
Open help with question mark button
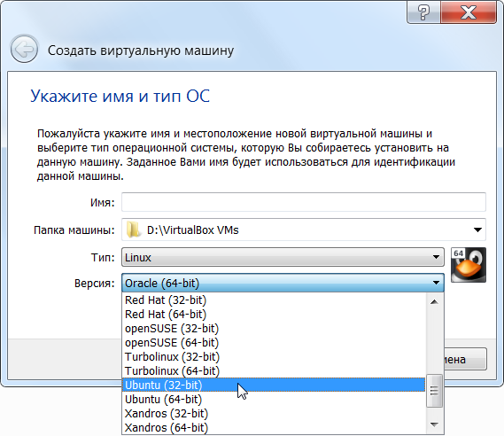coord(423,12)
